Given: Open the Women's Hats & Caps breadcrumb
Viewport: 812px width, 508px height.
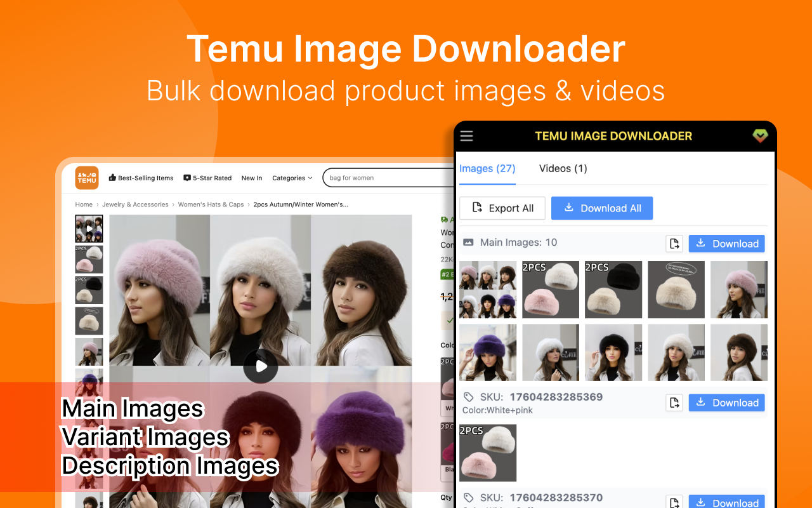Looking at the screenshot, I should coord(211,204).
